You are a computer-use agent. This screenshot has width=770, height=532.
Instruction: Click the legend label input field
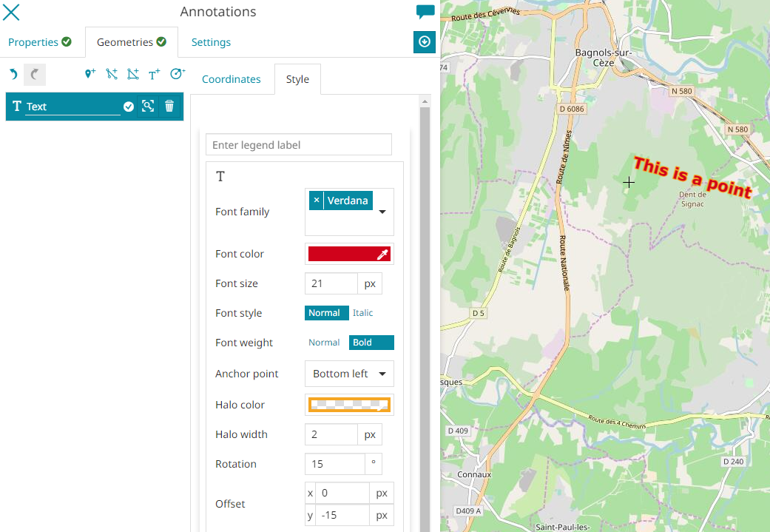[x=298, y=145]
